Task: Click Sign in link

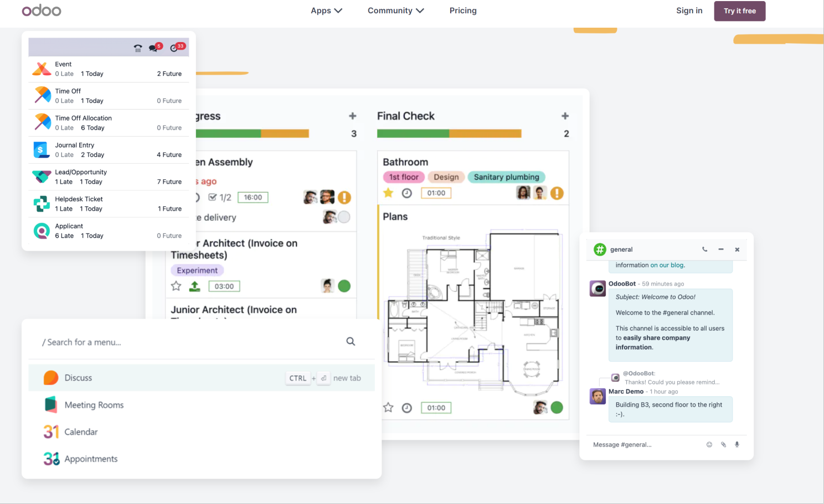Action: pyautogui.click(x=689, y=11)
